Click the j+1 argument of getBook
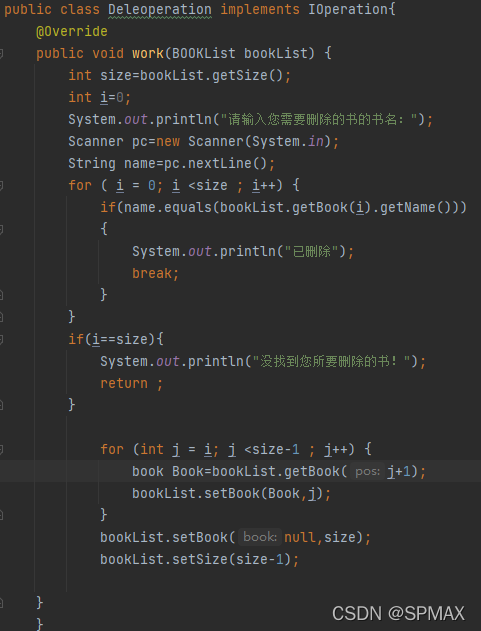Screen dimensions: 481x631 click(x=399, y=472)
